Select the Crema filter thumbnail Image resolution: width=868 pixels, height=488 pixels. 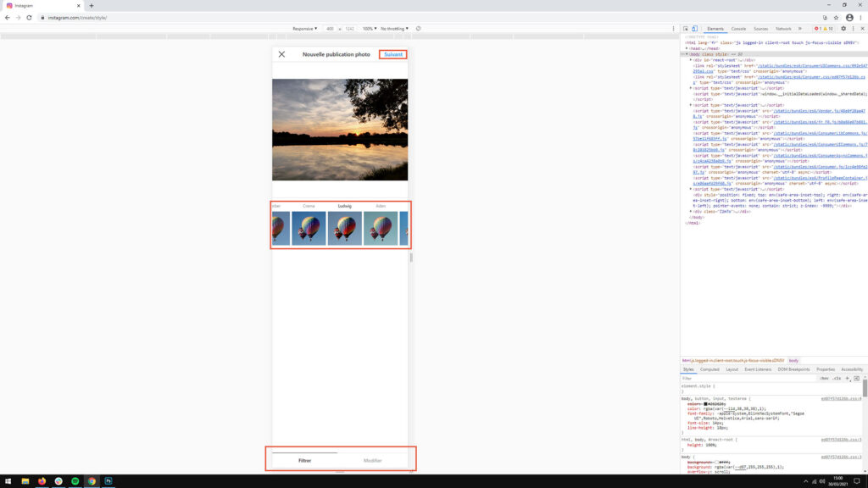click(x=309, y=228)
